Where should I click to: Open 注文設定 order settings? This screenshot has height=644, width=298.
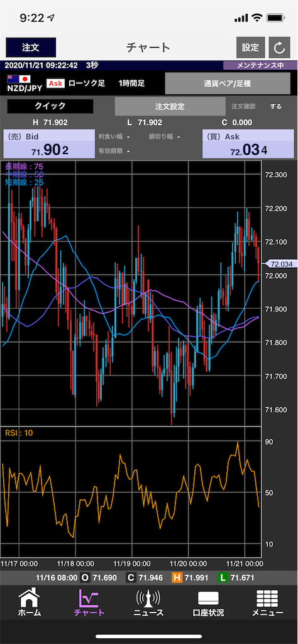point(170,106)
